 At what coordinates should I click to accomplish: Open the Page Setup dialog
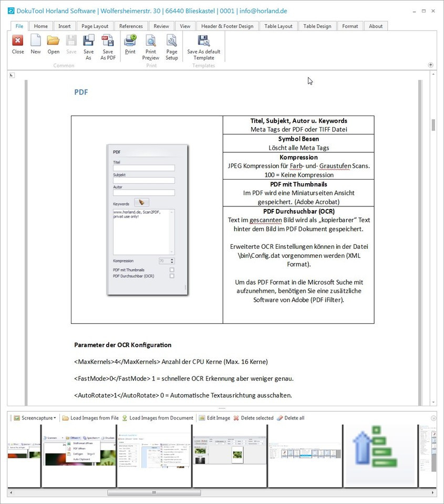click(172, 47)
